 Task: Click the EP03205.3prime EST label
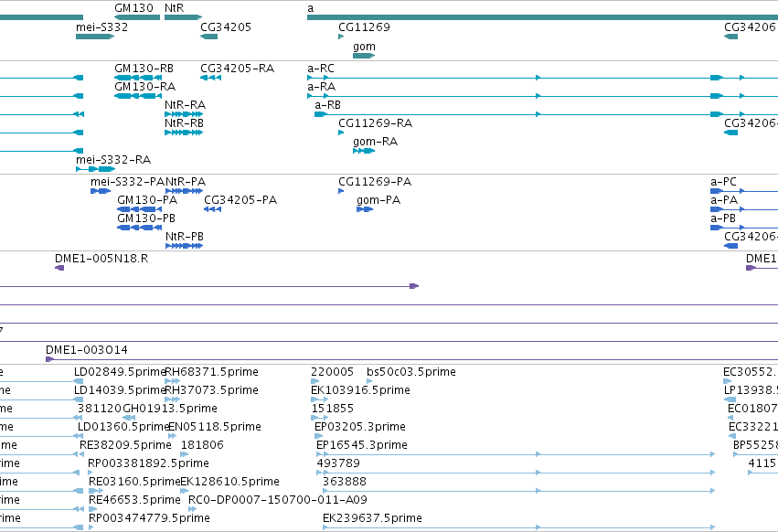tap(360, 427)
